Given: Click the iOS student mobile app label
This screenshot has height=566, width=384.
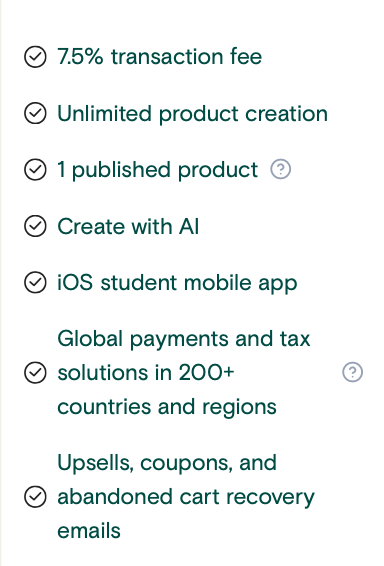Looking at the screenshot, I should (x=177, y=283).
